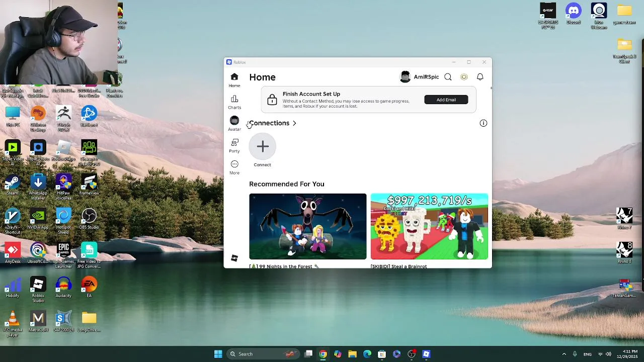Screen dimensions: 644x362
Task: Open Steal a Brainrot game thumbnail
Action: point(429,226)
